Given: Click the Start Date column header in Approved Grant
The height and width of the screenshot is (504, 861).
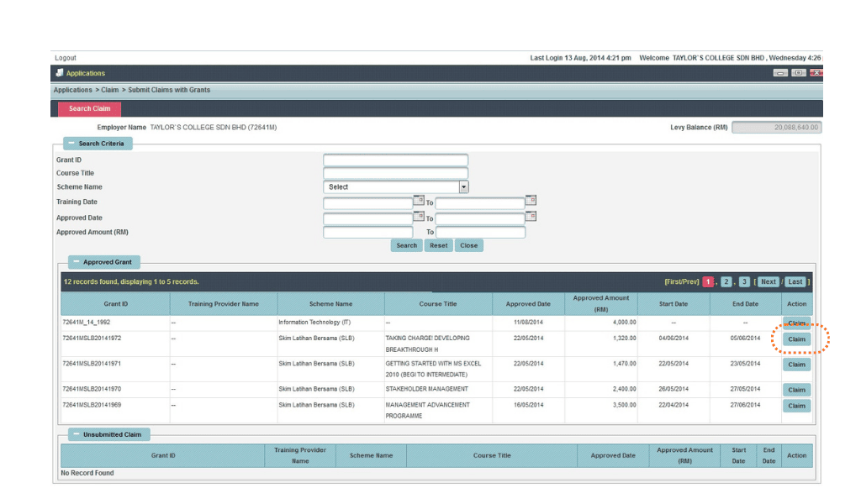Looking at the screenshot, I should (x=673, y=304).
